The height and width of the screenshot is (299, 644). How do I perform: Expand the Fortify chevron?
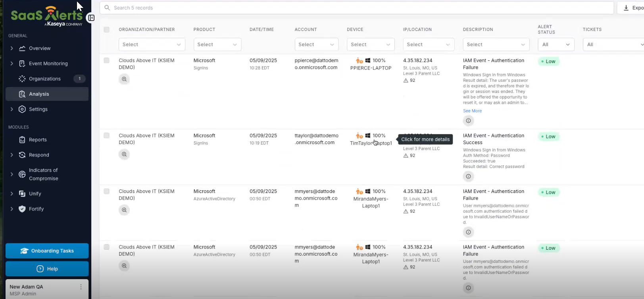click(12, 209)
